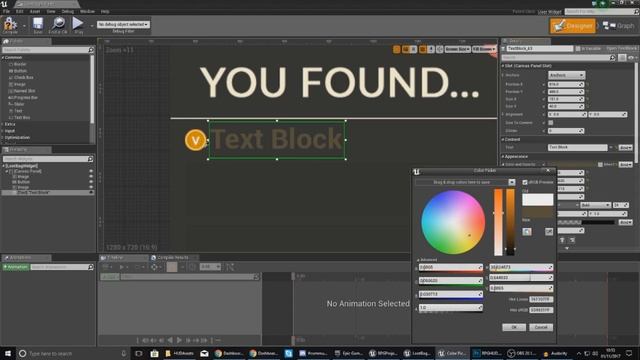Viewport: 640px width, 360px height.
Task: Open the Bold typeface dropdown
Action: [x=596, y=205]
